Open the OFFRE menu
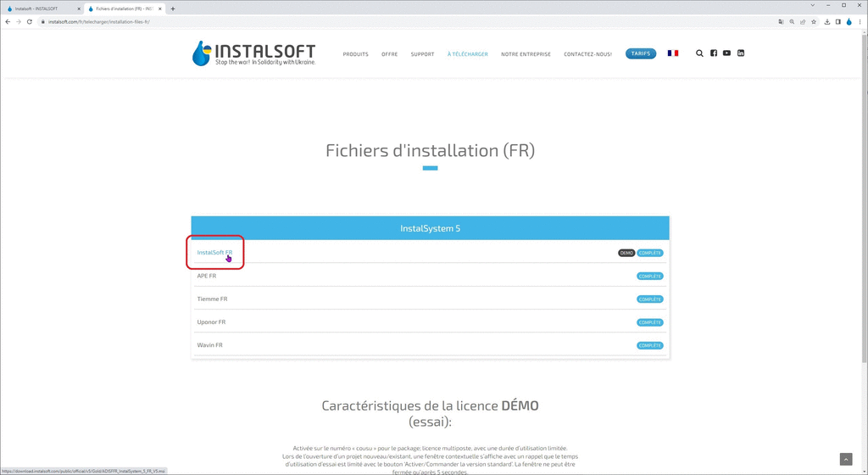 [390, 54]
